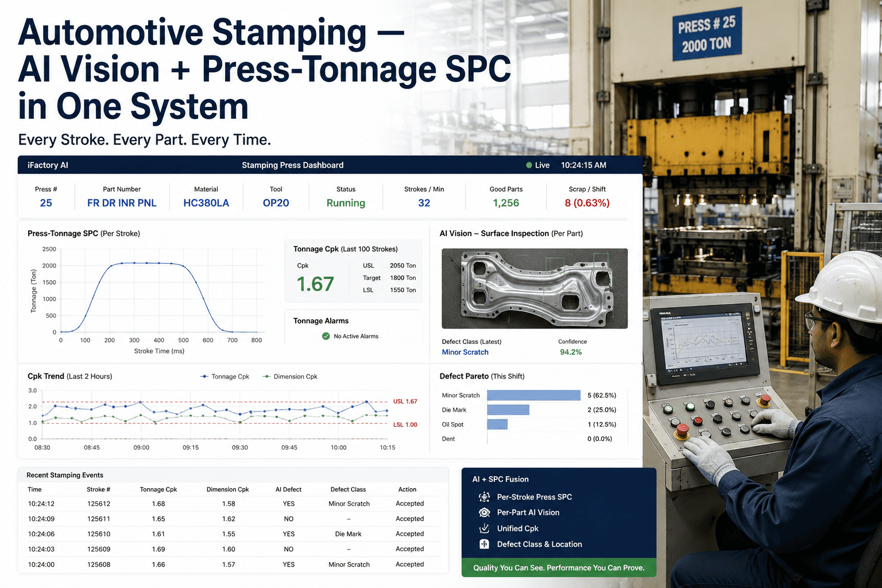Click the Defect Class & Location icon
Viewport: 882px width, 588px height.
[485, 544]
